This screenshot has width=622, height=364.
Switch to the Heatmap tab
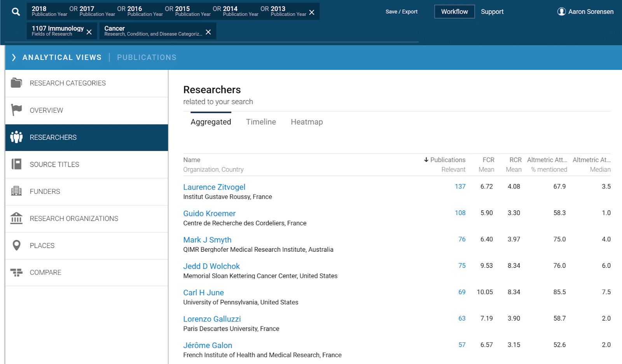point(306,122)
